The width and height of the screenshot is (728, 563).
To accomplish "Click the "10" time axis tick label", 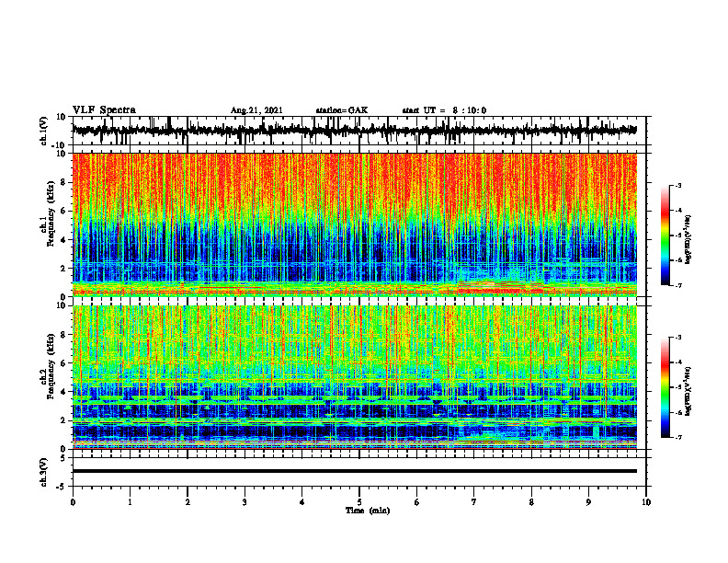I will (646, 502).
